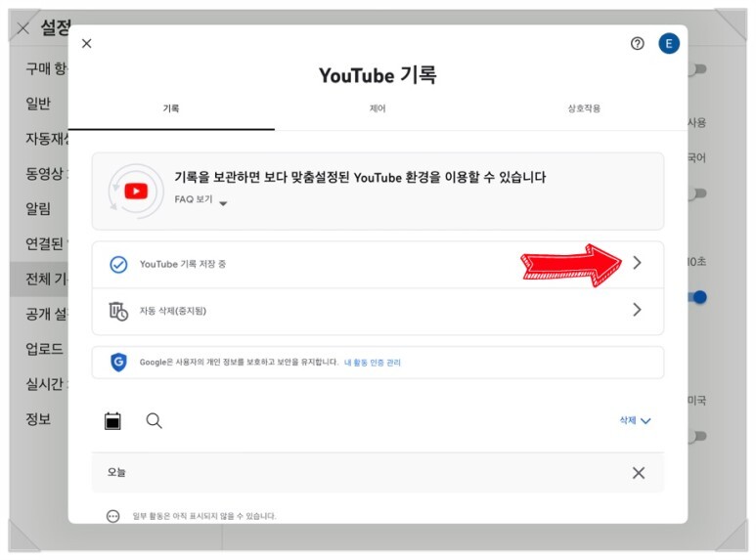
Task: Click the 자동 삭제(중지됨) text
Action: [173, 311]
